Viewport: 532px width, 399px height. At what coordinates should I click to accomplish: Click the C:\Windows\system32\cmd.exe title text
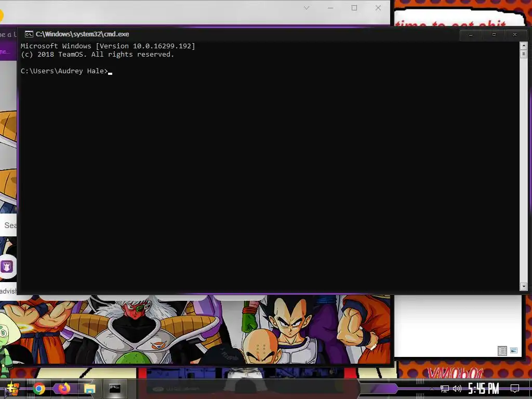pyautogui.click(x=83, y=34)
